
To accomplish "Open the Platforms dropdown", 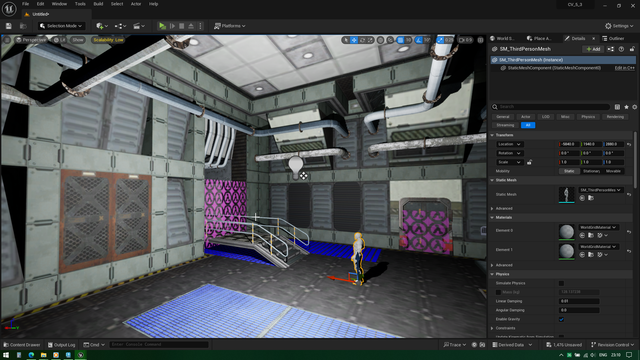I will pyautogui.click(x=229, y=26).
